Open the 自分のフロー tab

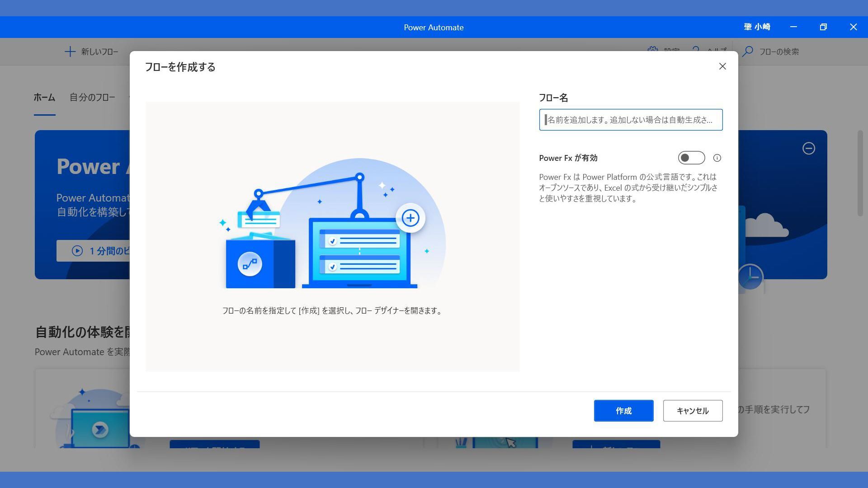tap(92, 97)
